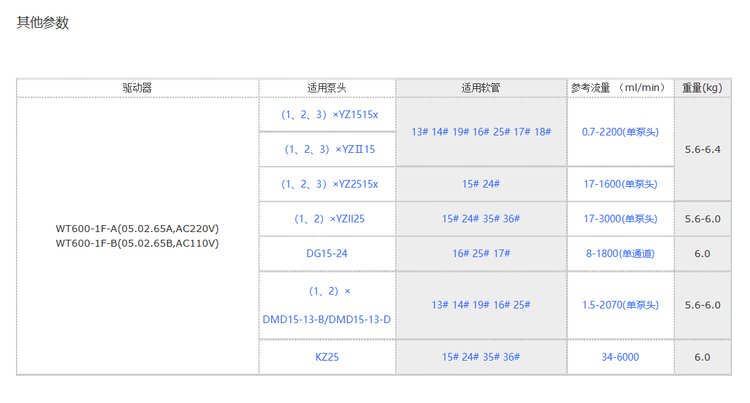Click the 其他参数 section heading
Viewport: 750px width, 403px height.
click(x=43, y=23)
